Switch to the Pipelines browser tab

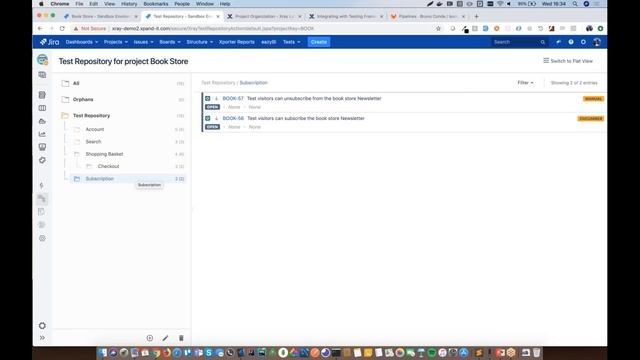427,16
